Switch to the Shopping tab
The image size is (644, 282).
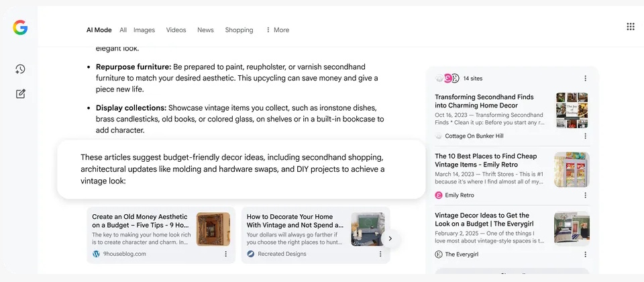[x=239, y=30]
